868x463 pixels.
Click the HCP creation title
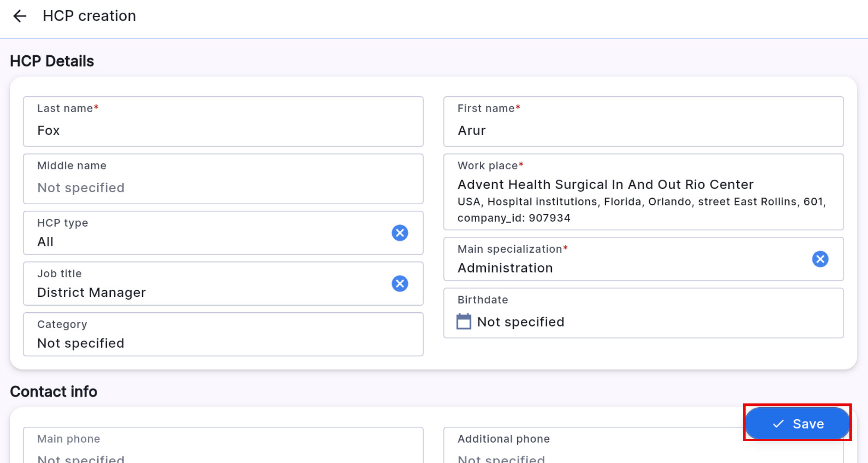pyautogui.click(x=89, y=16)
